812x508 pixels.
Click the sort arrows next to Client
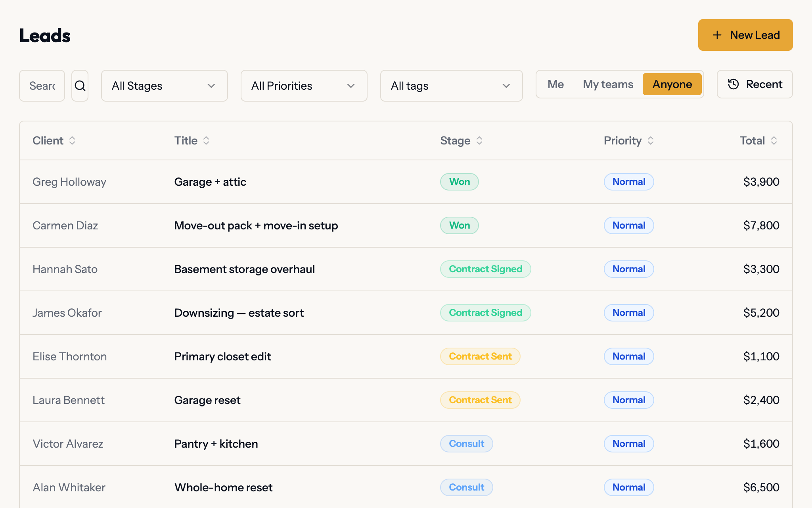[72, 140]
